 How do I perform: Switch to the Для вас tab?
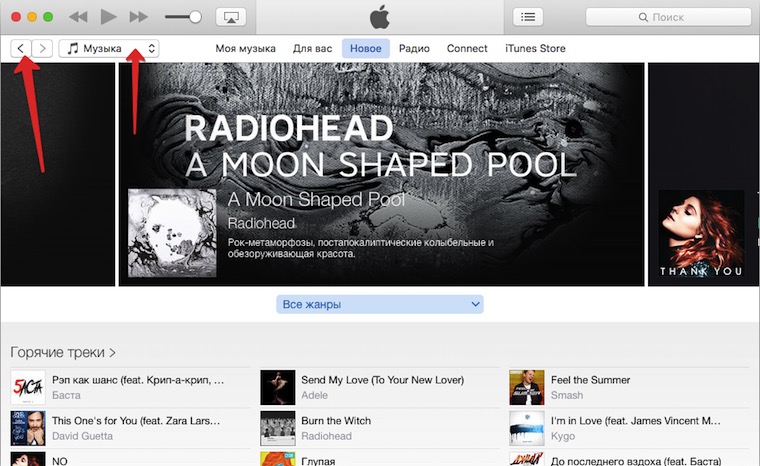click(x=312, y=48)
